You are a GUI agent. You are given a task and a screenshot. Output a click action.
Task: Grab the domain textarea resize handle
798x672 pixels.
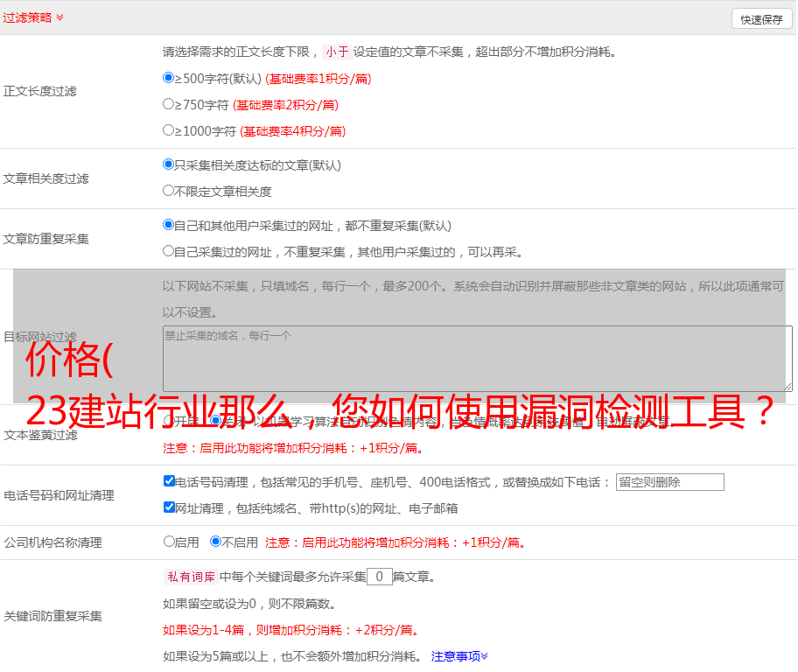787,387
